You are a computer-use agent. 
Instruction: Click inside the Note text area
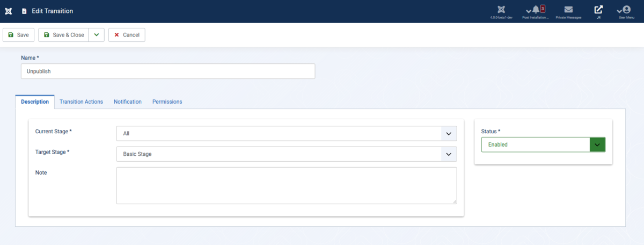pyautogui.click(x=287, y=185)
